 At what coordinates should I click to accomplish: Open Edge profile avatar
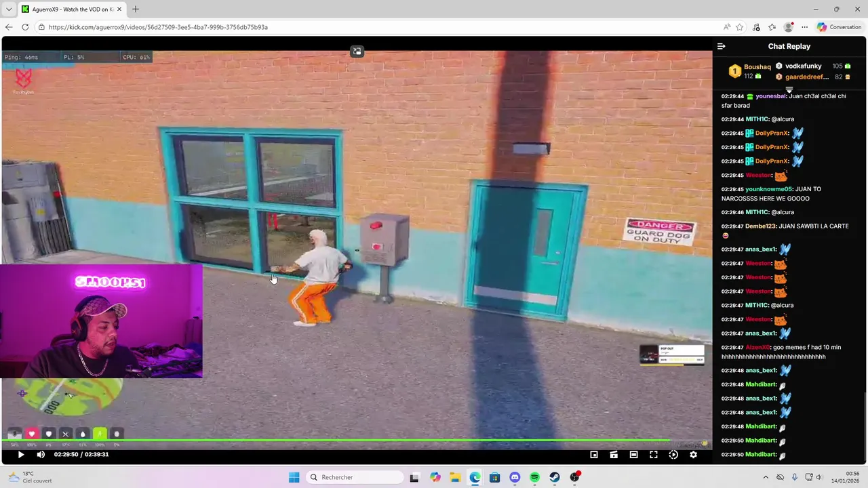click(789, 27)
